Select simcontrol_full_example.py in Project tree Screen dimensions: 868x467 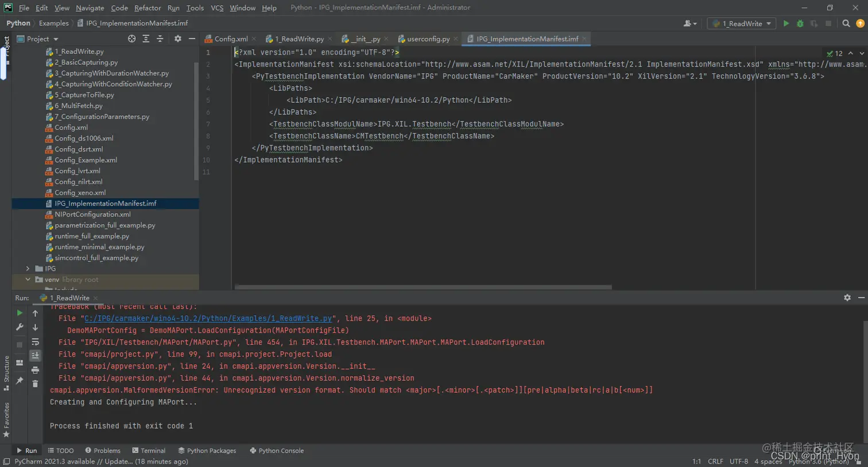[96, 258]
